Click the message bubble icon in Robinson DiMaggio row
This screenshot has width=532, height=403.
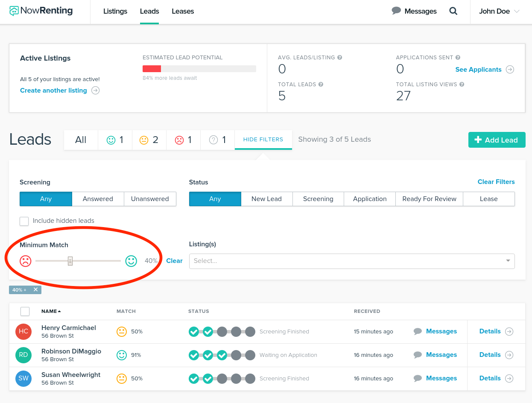418,355
